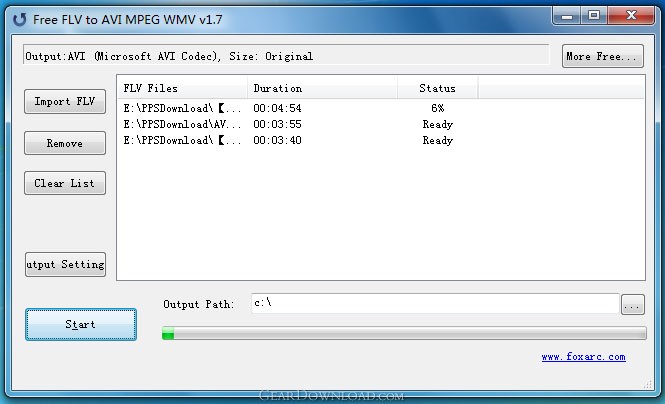Screen dimensions: 665x404
Task: Click the 00:03:55 duration cell
Action: pyautogui.click(x=277, y=124)
